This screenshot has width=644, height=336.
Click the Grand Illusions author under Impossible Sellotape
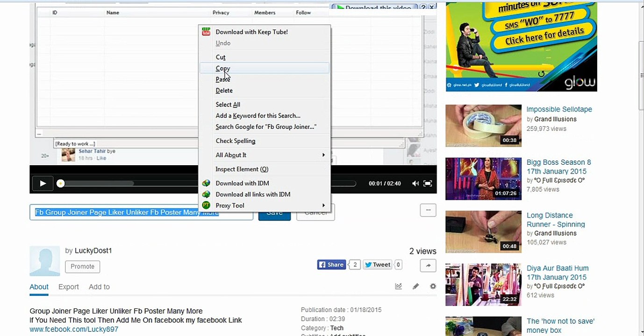pos(555,119)
